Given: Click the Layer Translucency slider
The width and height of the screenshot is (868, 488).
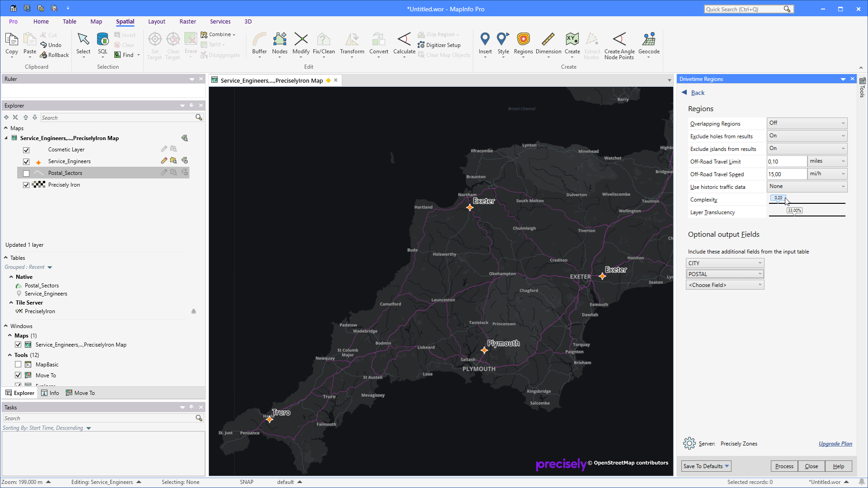Looking at the screenshot, I should (807, 212).
